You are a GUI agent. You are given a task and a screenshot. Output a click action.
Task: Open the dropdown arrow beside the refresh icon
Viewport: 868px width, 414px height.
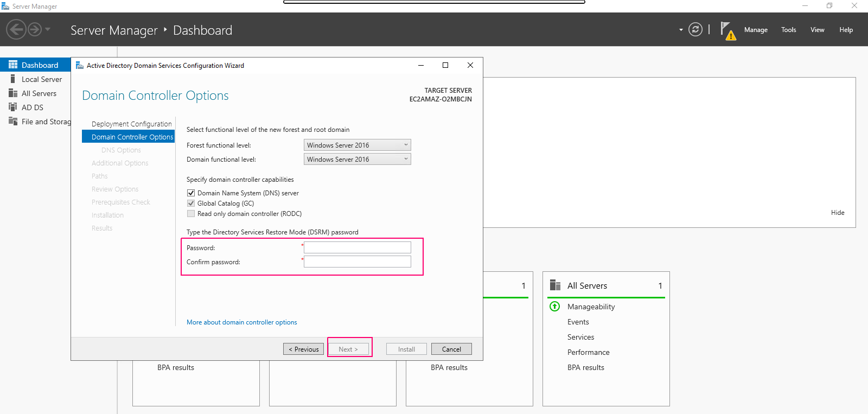(x=681, y=30)
